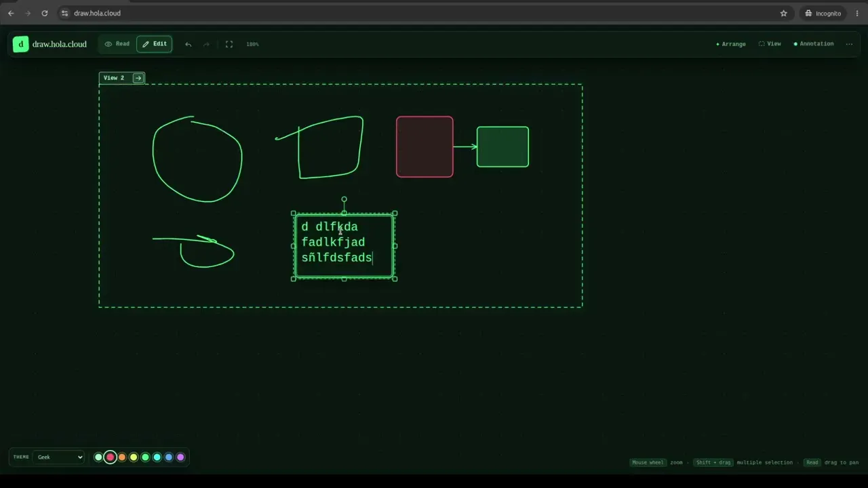Pick the blue color swatch
This screenshot has height=488, width=868.
point(169,457)
